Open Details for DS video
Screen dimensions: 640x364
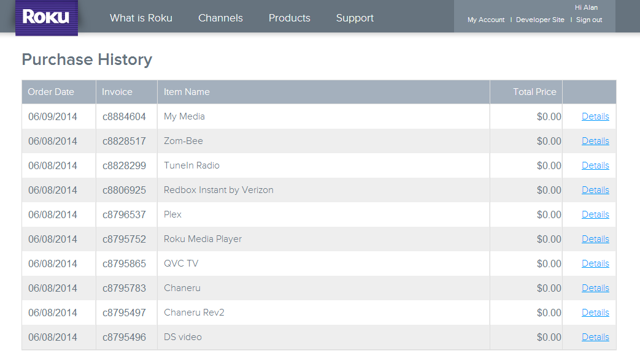(x=595, y=337)
